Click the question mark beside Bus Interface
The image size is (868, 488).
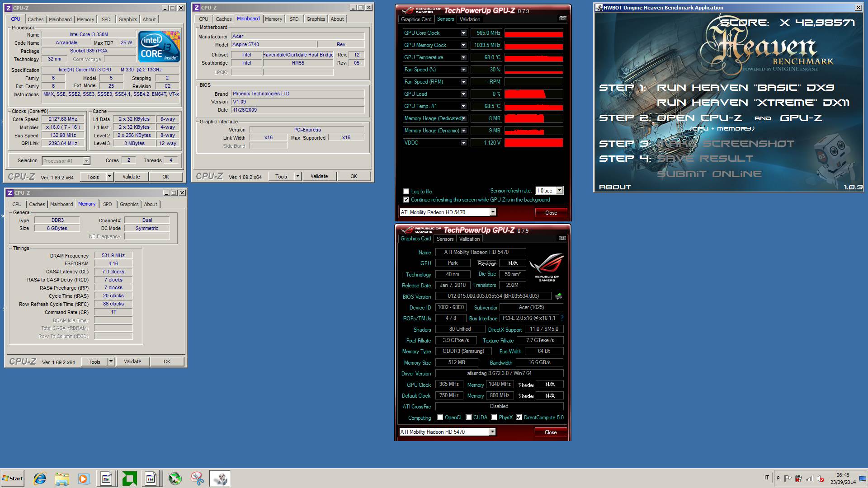coord(562,318)
